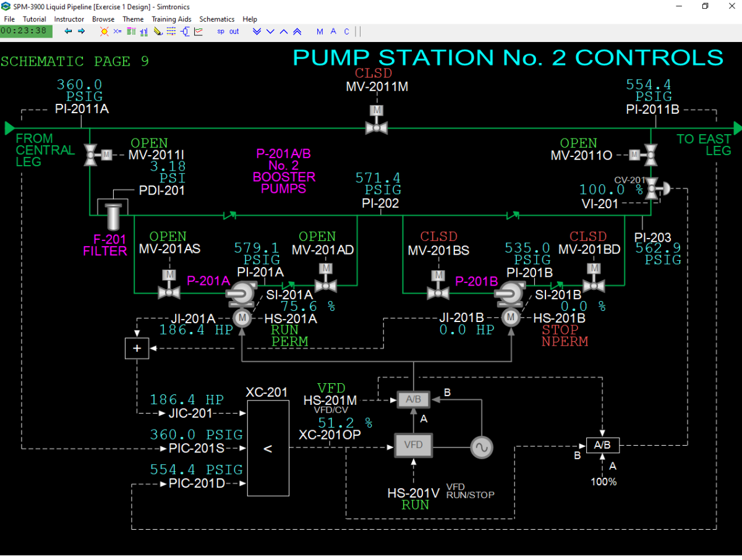
Task: Go to next schematic with forward arrow
Action: pyautogui.click(x=81, y=32)
